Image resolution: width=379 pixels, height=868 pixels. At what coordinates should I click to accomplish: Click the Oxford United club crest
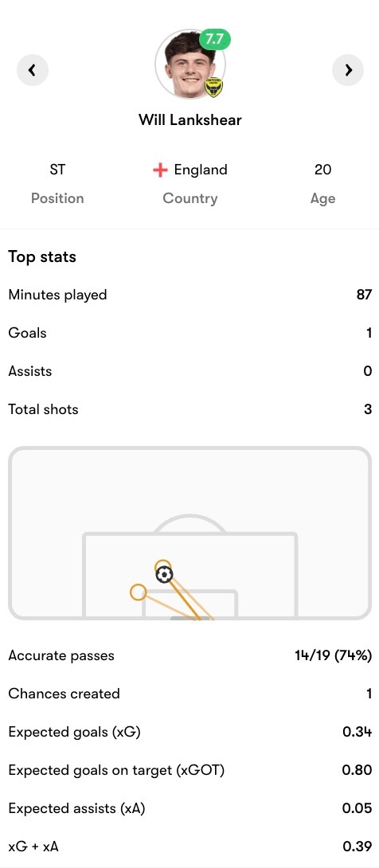coord(213,88)
